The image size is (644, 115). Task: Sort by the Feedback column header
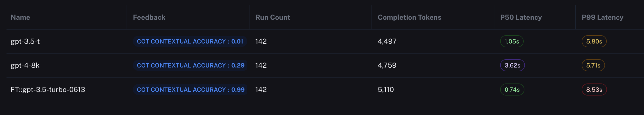(149, 17)
